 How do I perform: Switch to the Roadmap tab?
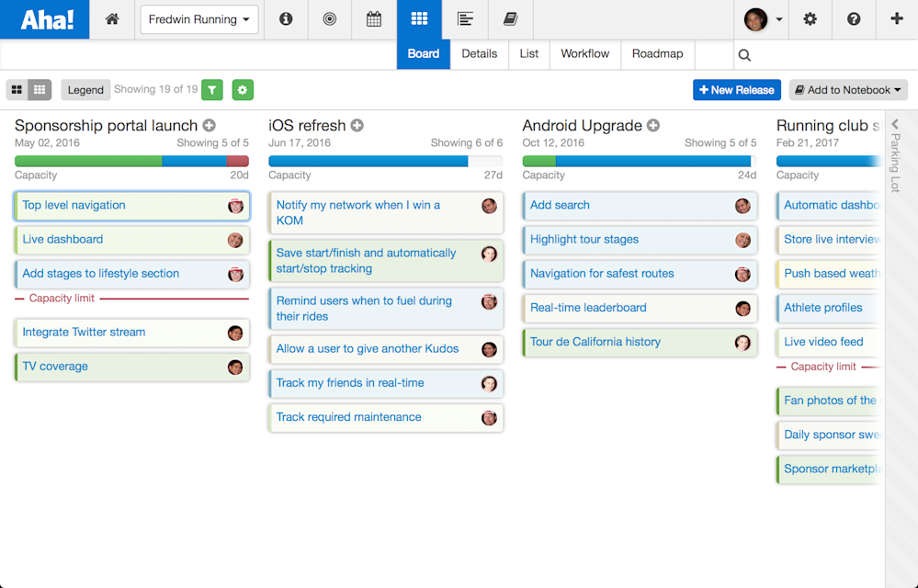click(x=657, y=54)
